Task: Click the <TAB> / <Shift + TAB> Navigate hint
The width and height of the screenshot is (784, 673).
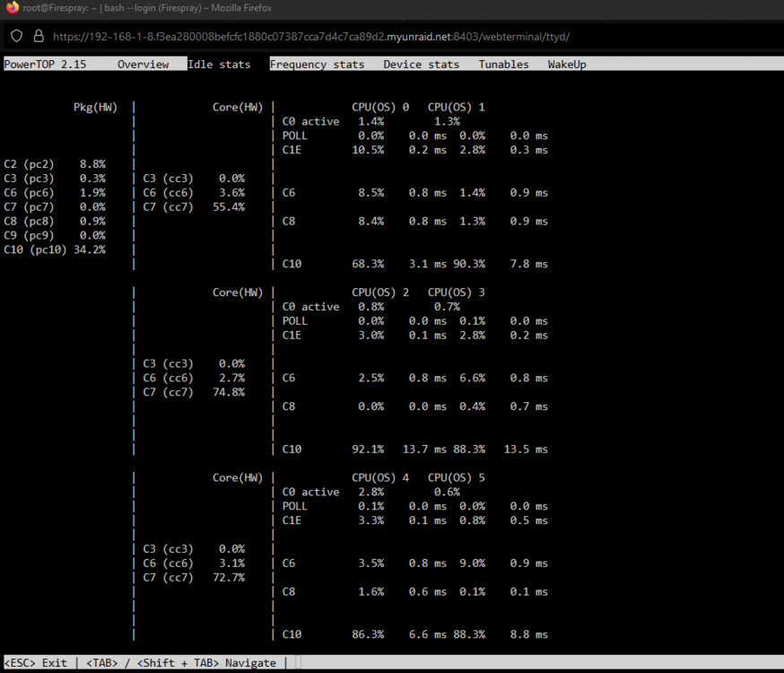Action: (181, 662)
